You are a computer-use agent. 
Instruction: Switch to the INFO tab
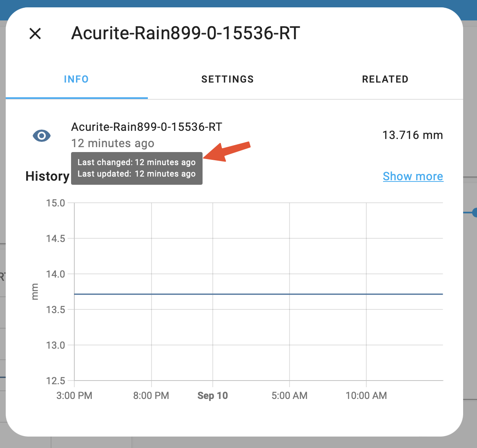[76, 79]
